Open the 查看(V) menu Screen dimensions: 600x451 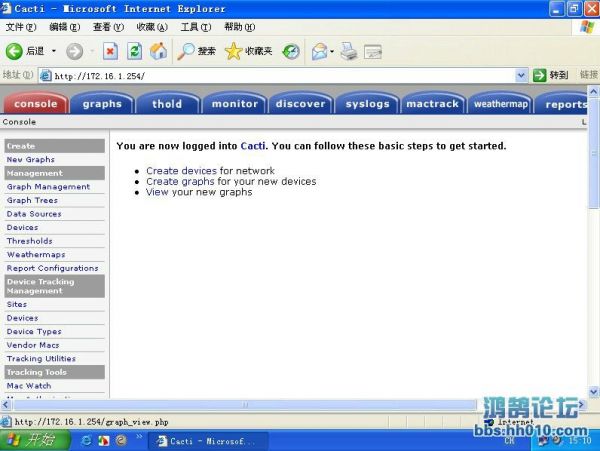pyautogui.click(x=108, y=27)
